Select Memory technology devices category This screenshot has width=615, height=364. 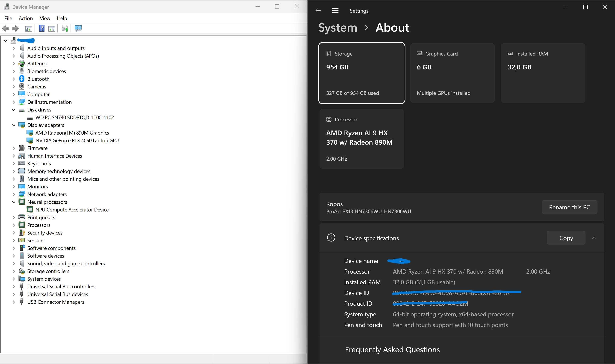click(x=59, y=171)
